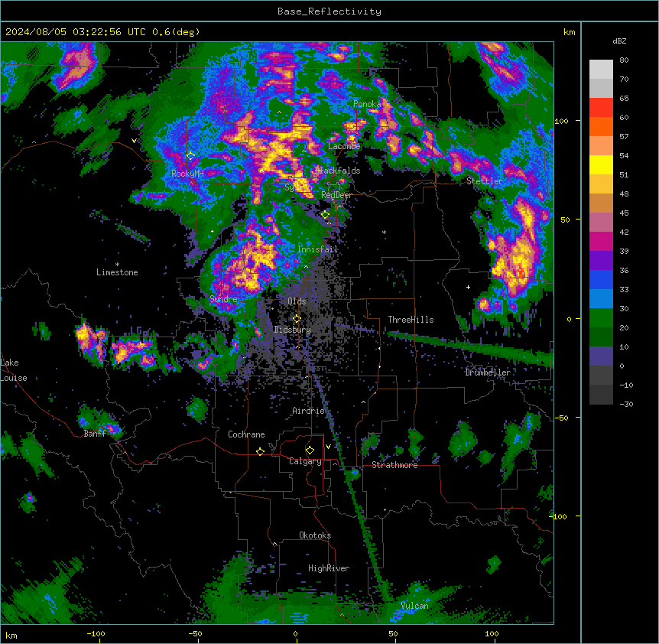
Task: Click the light gray 70-80 dBZ legend swatch
Action: 601,70
